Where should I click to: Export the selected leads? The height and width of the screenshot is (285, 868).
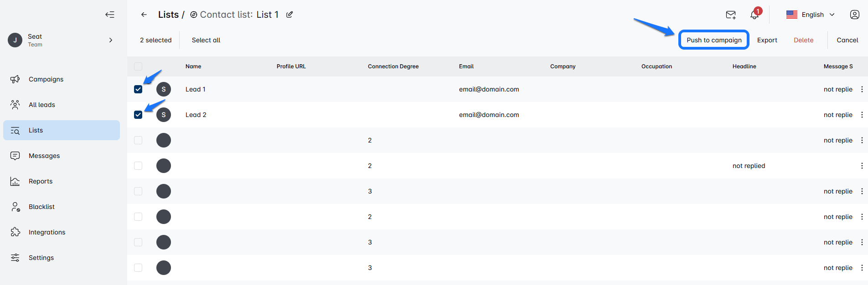point(767,40)
